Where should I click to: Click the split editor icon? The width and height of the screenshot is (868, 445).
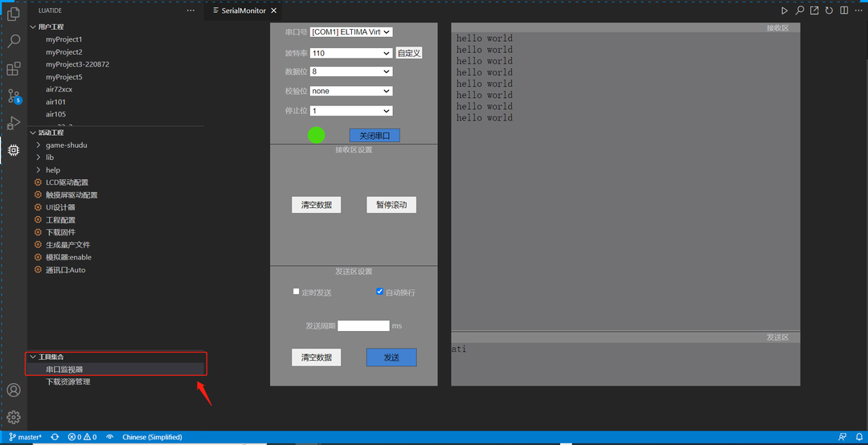click(x=844, y=10)
